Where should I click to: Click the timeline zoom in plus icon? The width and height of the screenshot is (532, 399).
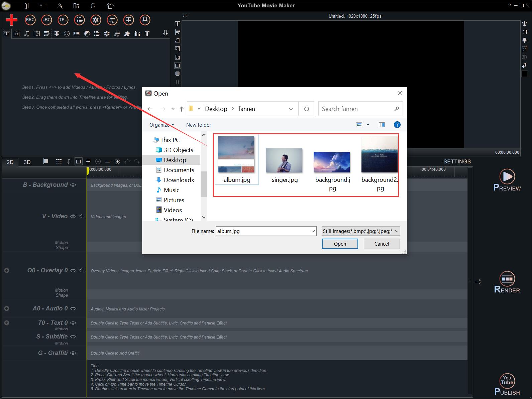click(x=117, y=161)
